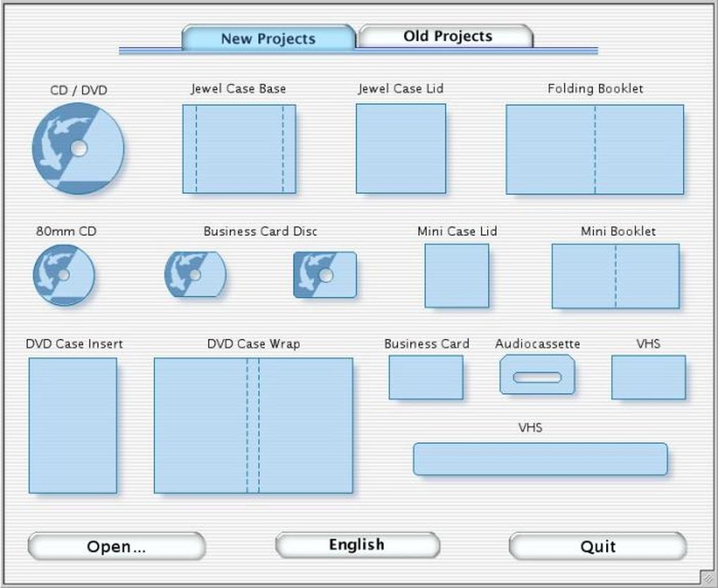Select the wide VHS spine template

point(540,458)
